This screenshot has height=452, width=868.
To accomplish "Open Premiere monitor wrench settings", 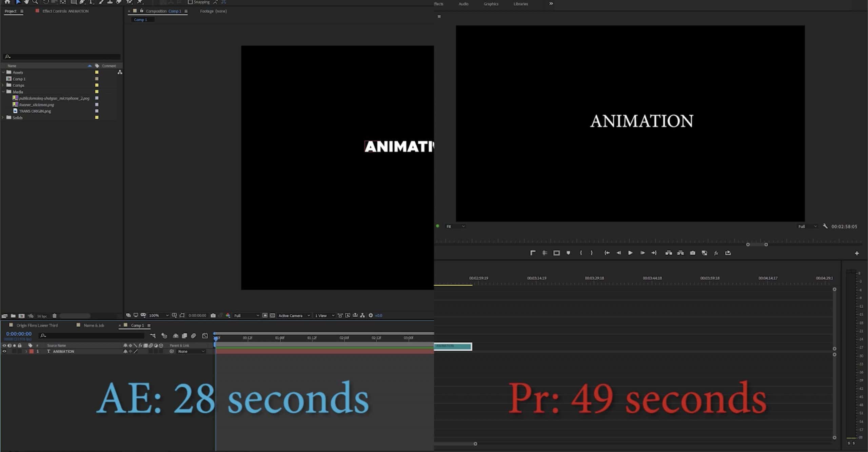I will click(825, 226).
